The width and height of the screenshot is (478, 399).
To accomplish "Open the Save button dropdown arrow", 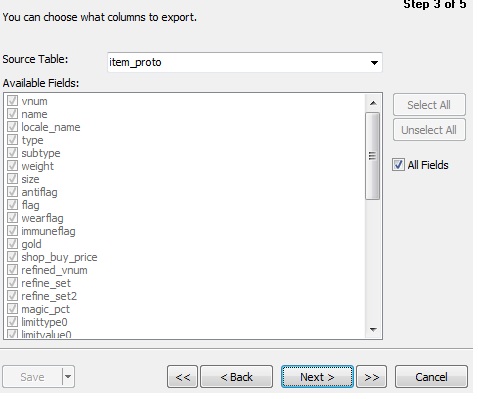I will [x=68, y=377].
